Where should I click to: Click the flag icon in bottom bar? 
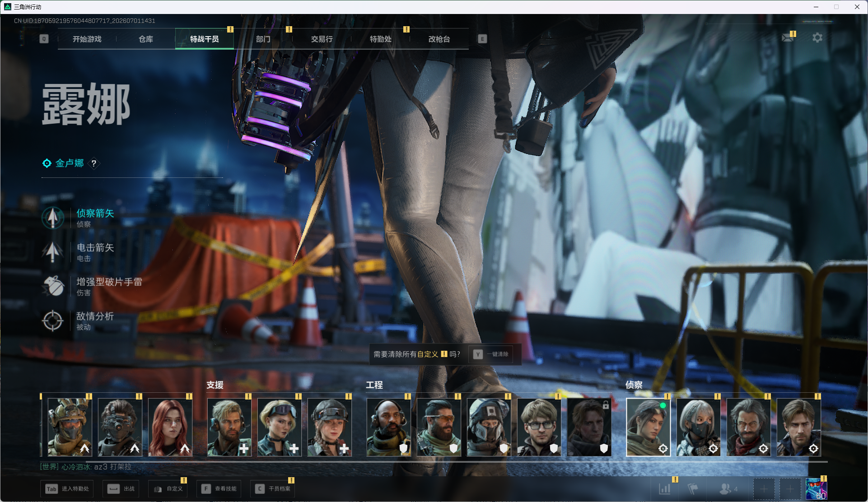click(x=692, y=488)
